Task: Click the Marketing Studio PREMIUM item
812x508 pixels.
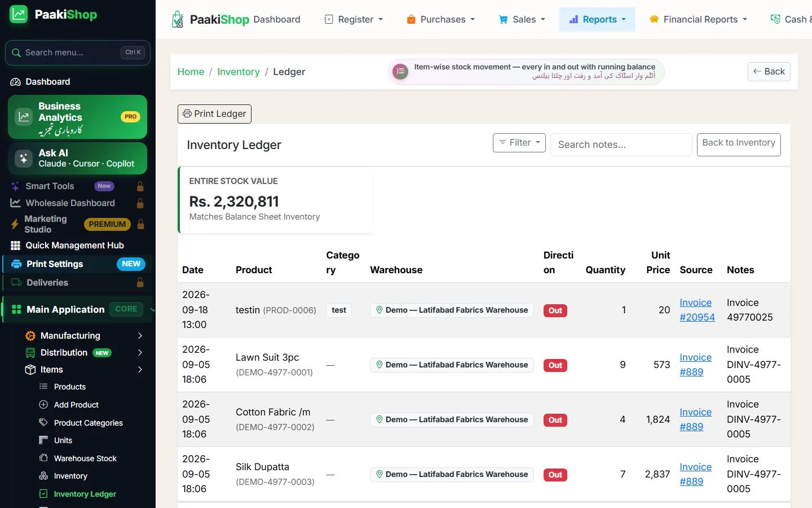Action: pyautogui.click(x=78, y=224)
